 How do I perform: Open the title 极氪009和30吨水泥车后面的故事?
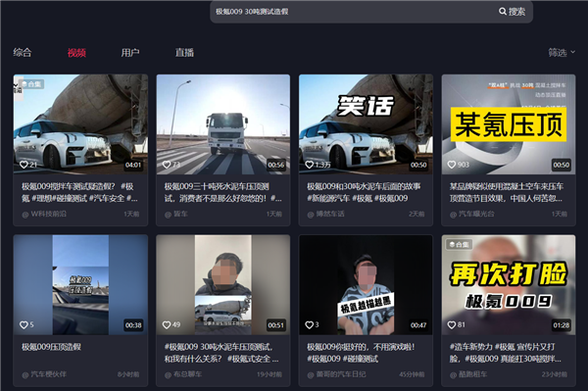[x=364, y=192]
